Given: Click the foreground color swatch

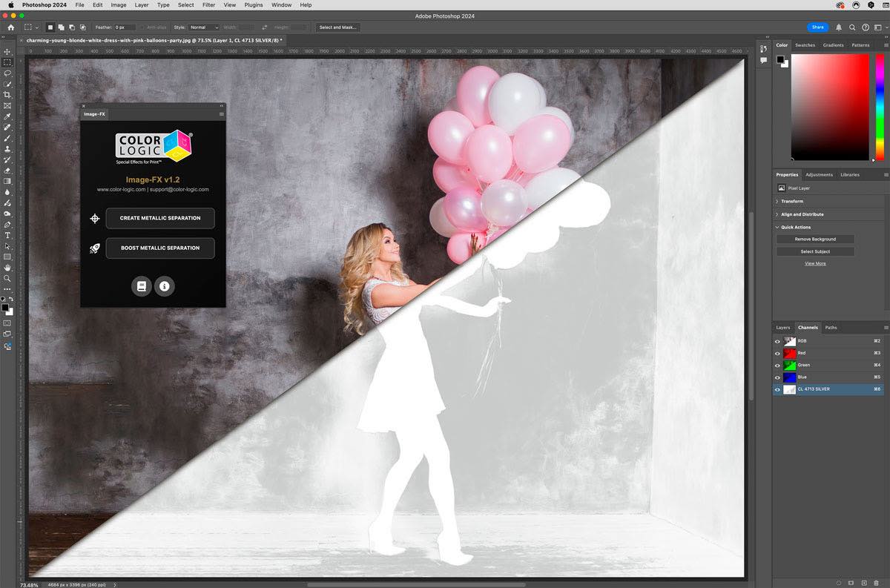Looking at the screenshot, I should (x=7, y=307).
